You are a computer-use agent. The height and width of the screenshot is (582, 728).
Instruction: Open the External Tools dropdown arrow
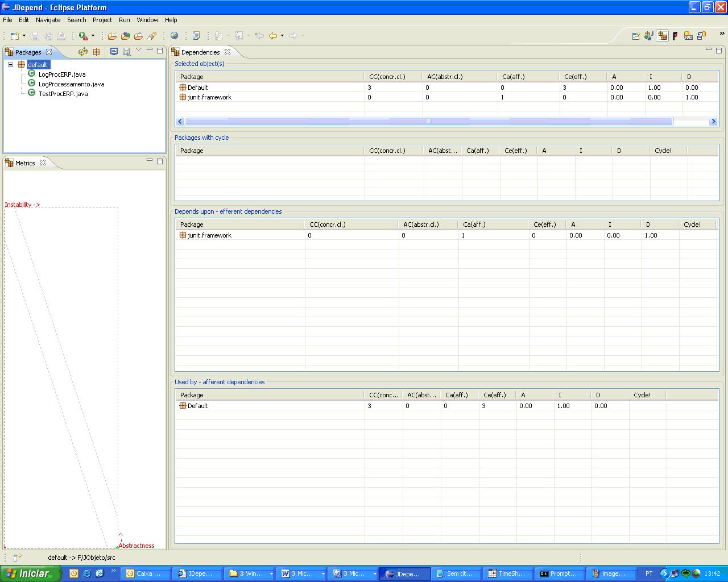(93, 36)
